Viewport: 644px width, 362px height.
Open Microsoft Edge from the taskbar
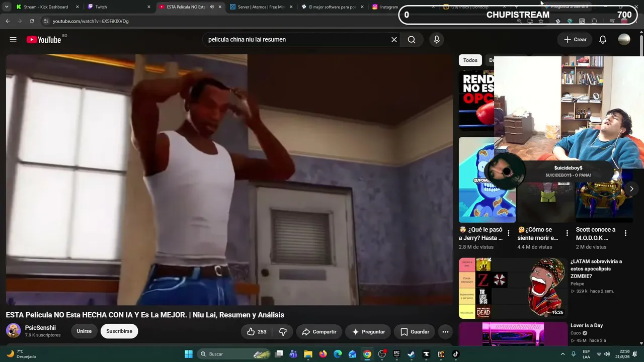(x=338, y=354)
